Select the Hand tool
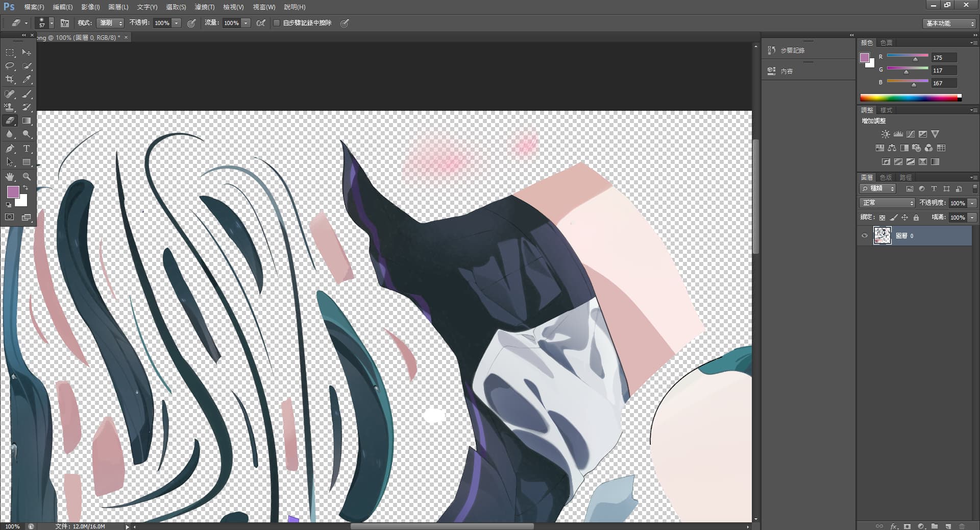The image size is (980, 530). click(x=10, y=177)
